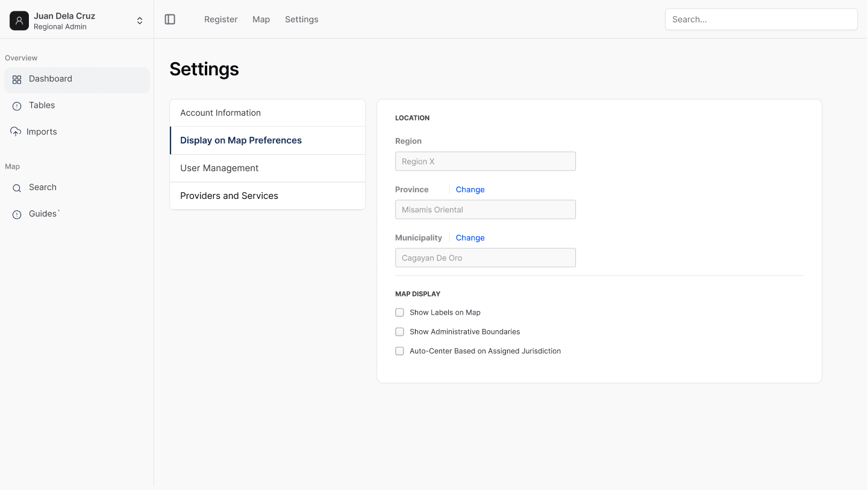Click the user avatar icon
Image resolution: width=868 pixels, height=490 pixels.
19,20
